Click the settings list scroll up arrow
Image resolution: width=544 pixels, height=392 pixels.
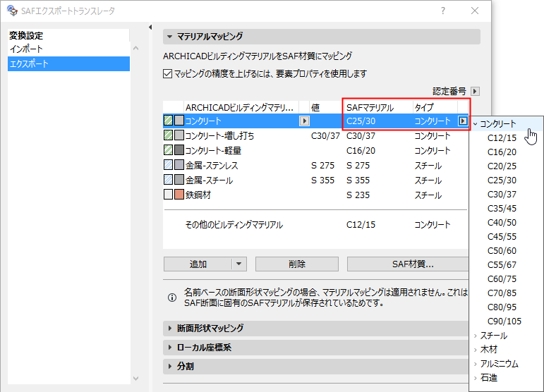point(136,48)
